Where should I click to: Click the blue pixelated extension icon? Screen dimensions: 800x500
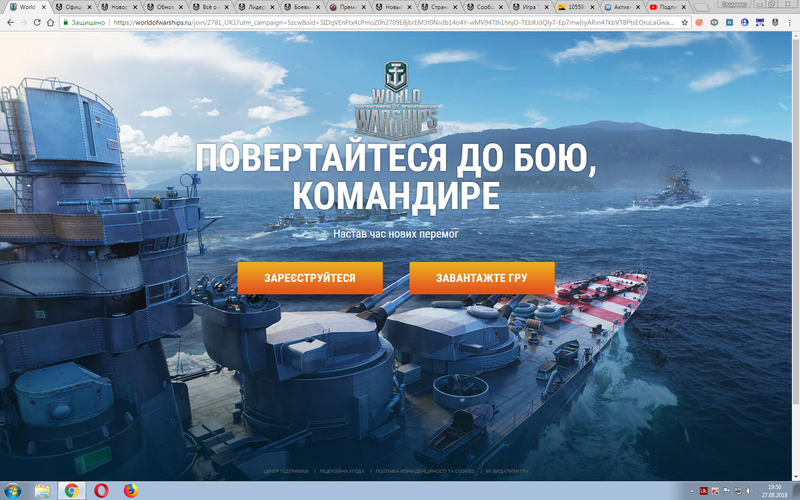tap(760, 22)
